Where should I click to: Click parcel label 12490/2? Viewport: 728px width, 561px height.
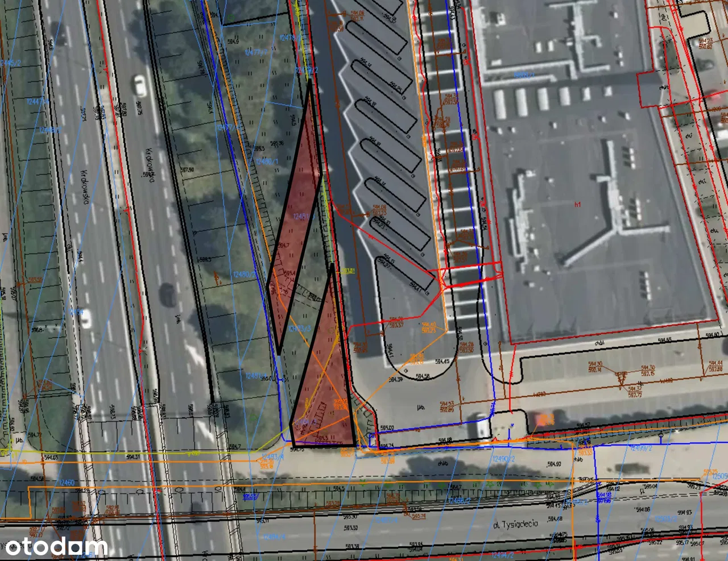point(503,459)
